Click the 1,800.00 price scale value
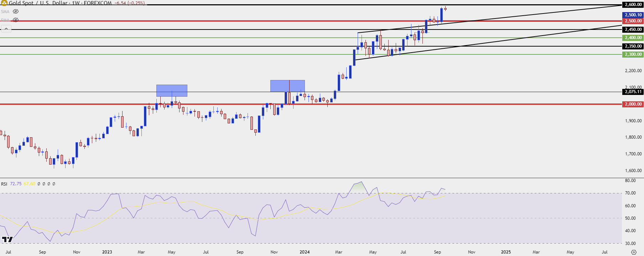This screenshot has width=644, height=256. pyautogui.click(x=633, y=137)
